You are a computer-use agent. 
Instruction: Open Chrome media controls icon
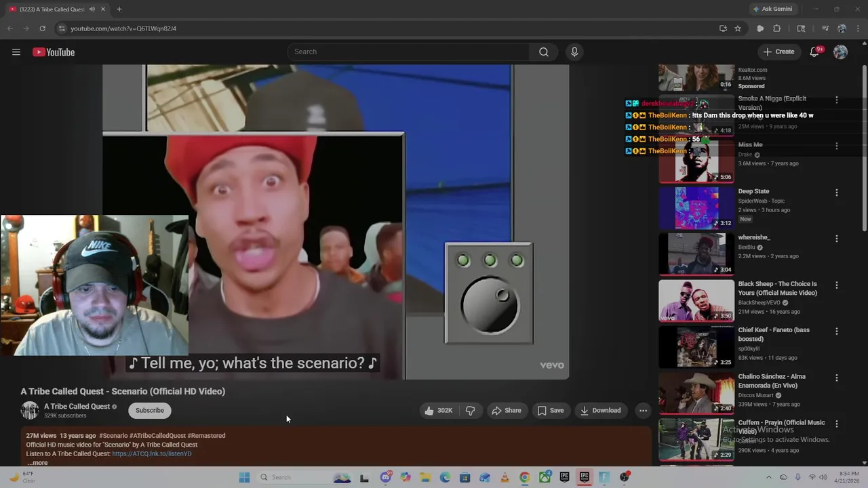[x=825, y=28]
